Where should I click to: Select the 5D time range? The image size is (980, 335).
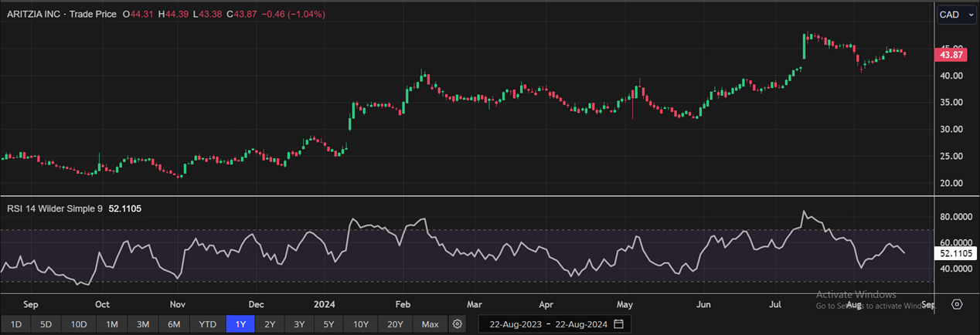[x=46, y=324]
